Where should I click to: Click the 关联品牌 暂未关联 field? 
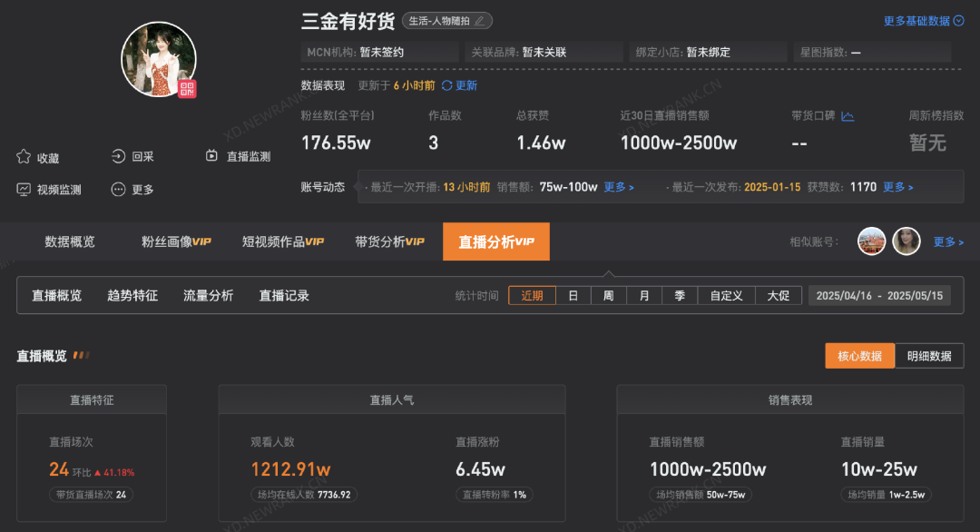click(x=544, y=52)
